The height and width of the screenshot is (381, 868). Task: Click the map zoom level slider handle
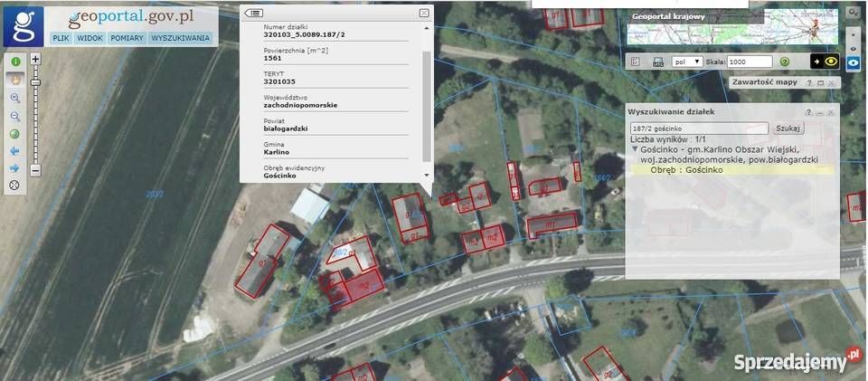pos(35,81)
